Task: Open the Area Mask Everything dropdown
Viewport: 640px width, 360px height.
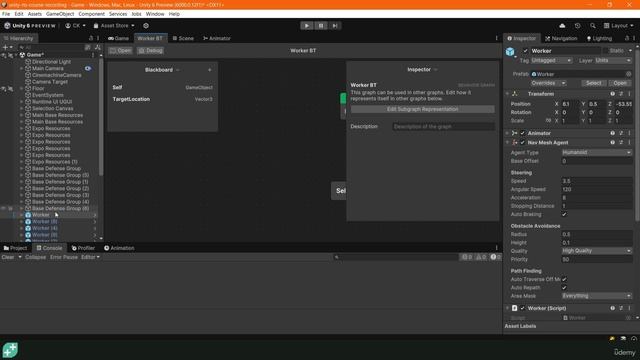Action: point(597,296)
